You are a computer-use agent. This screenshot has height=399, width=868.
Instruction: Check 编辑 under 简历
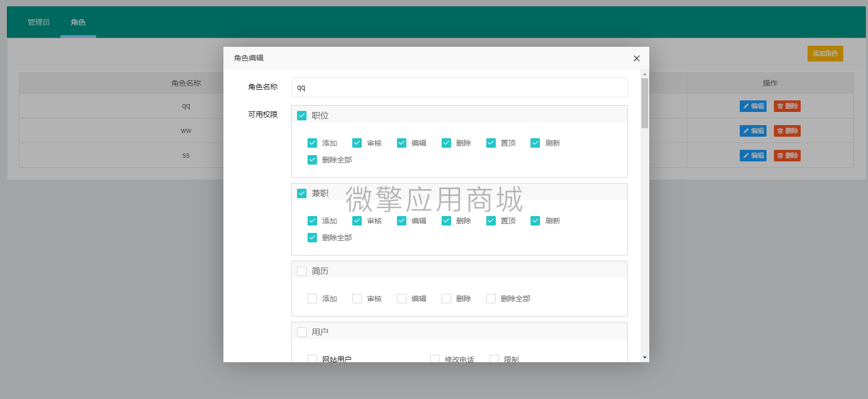click(x=402, y=299)
